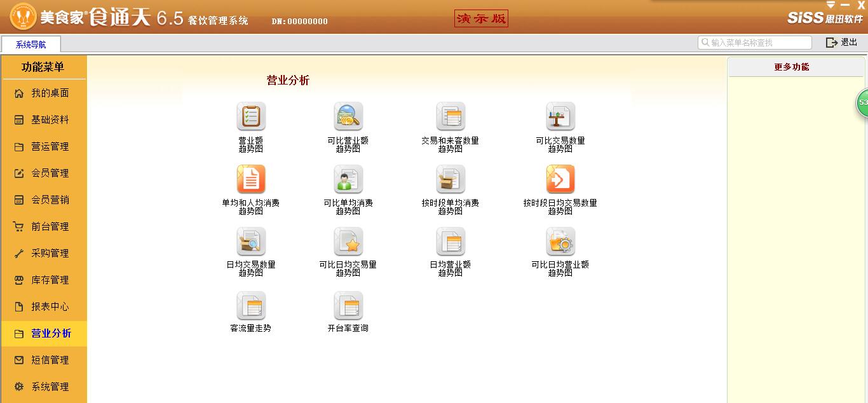
Task: Open 可比单均消费趋势图 icon
Action: click(348, 179)
